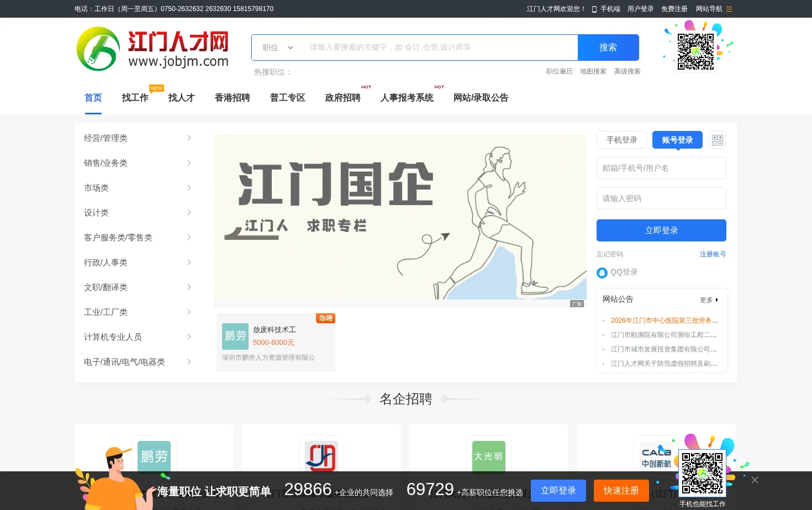Click the header QR code image
The width and height of the screenshot is (812, 510).
(x=696, y=51)
